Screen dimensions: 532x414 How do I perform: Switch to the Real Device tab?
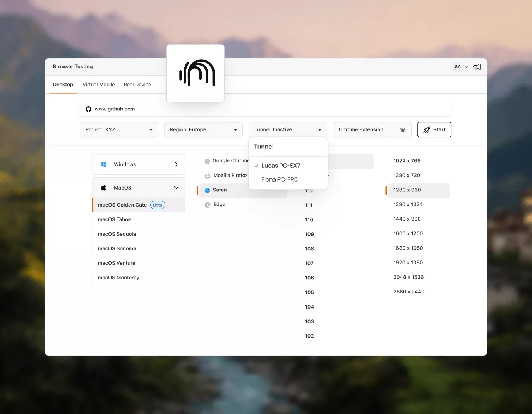(x=137, y=85)
